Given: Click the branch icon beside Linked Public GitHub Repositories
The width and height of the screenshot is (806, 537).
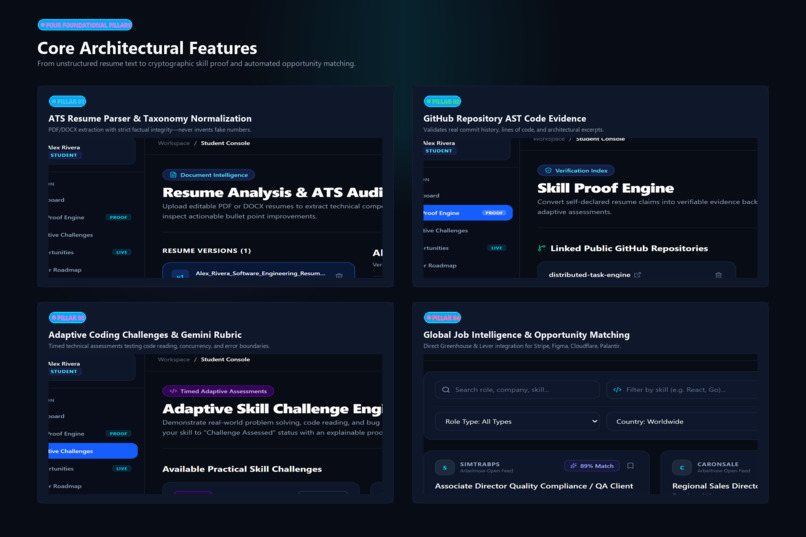Looking at the screenshot, I should [541, 248].
